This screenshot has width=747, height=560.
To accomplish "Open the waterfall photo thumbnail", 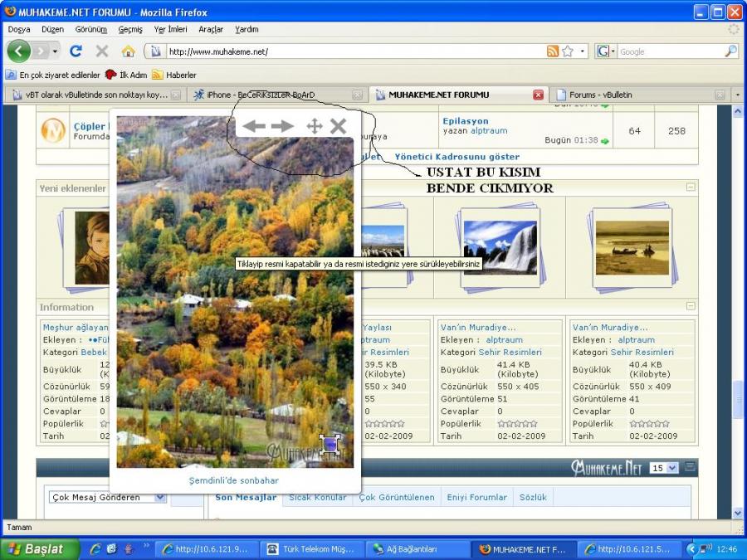I will pyautogui.click(x=500, y=247).
